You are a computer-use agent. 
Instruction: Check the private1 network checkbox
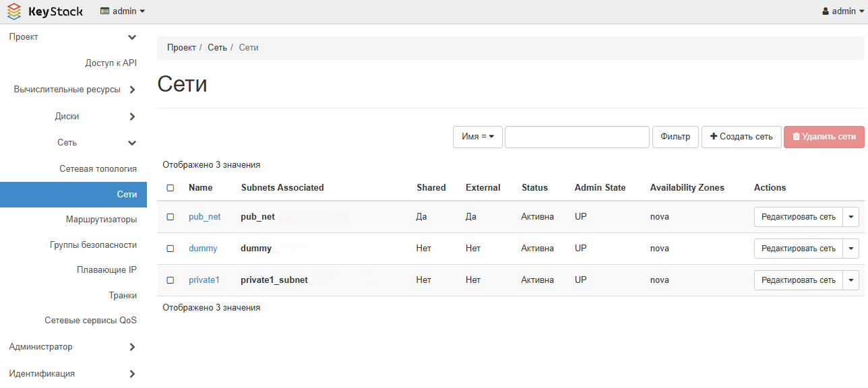170,280
